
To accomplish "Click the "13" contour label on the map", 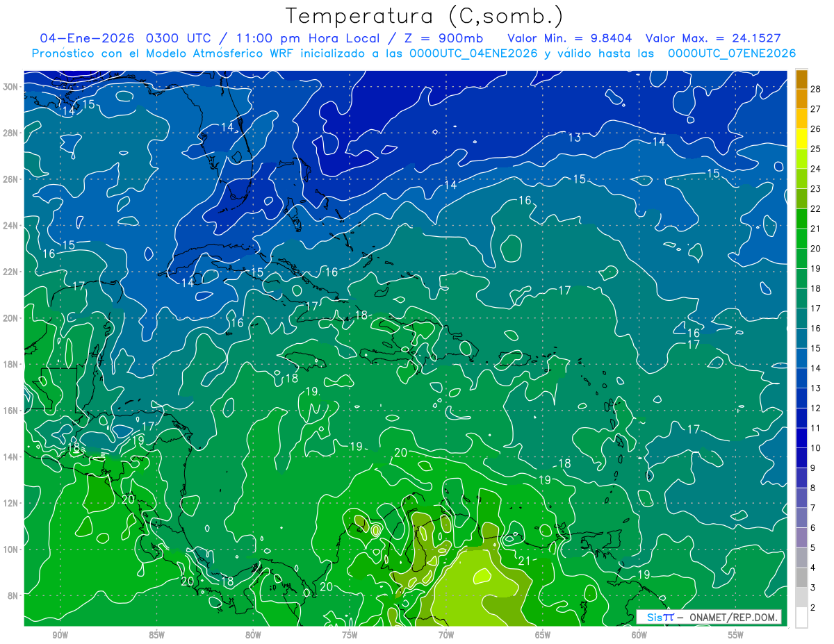I will 575,138.
